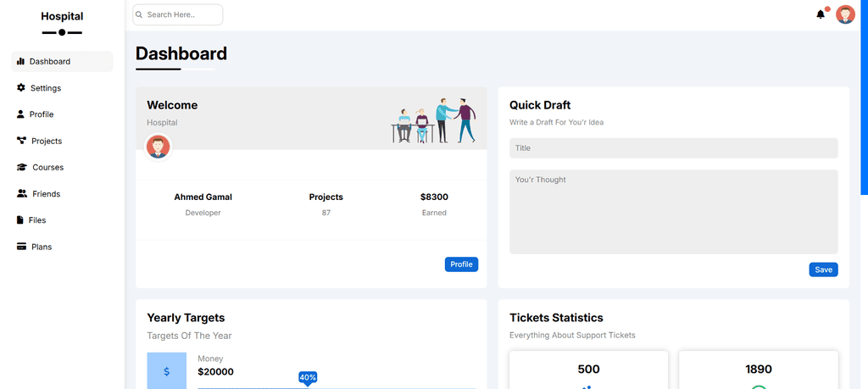Focus the Search Here field
868x389 pixels.
(178, 15)
